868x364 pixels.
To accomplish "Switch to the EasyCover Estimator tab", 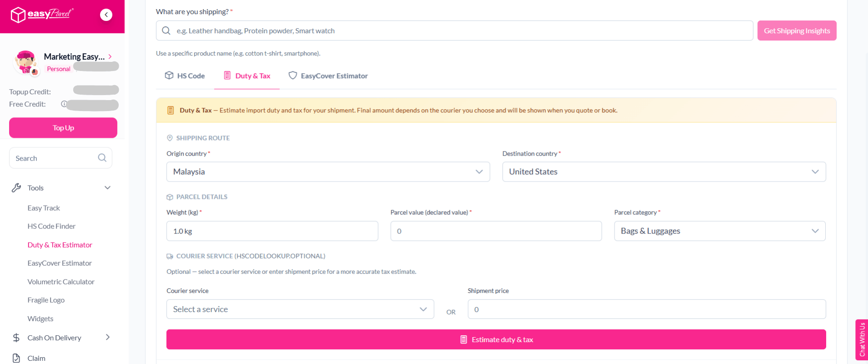I will (328, 76).
